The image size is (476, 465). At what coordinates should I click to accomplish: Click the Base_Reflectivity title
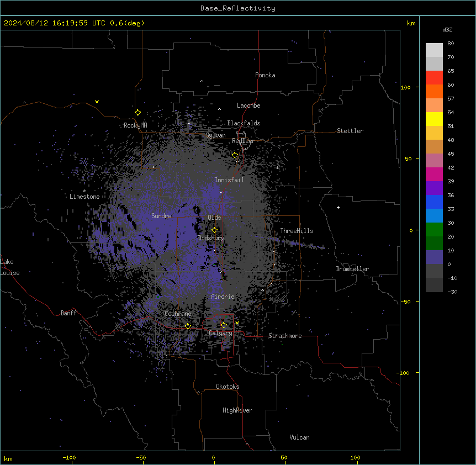coord(238,8)
